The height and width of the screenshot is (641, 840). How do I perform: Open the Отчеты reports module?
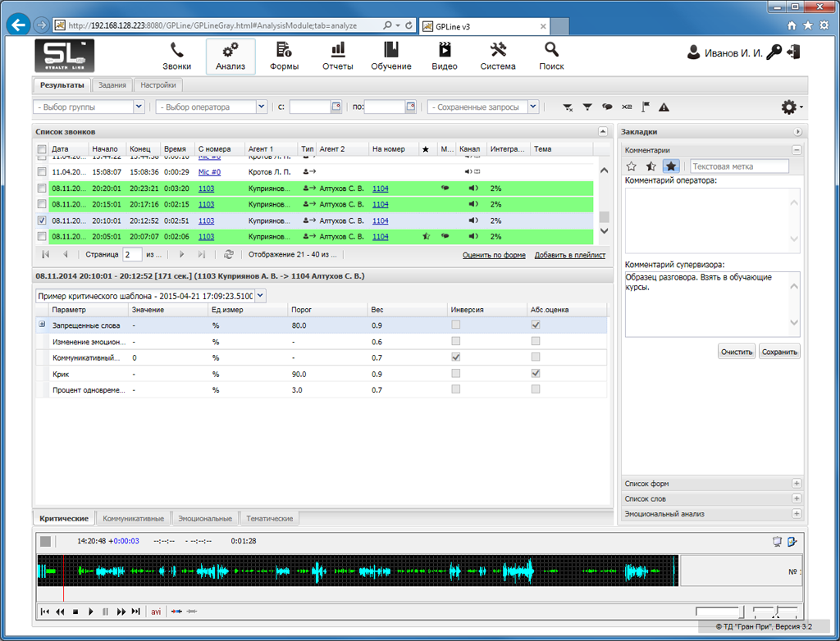click(337, 56)
